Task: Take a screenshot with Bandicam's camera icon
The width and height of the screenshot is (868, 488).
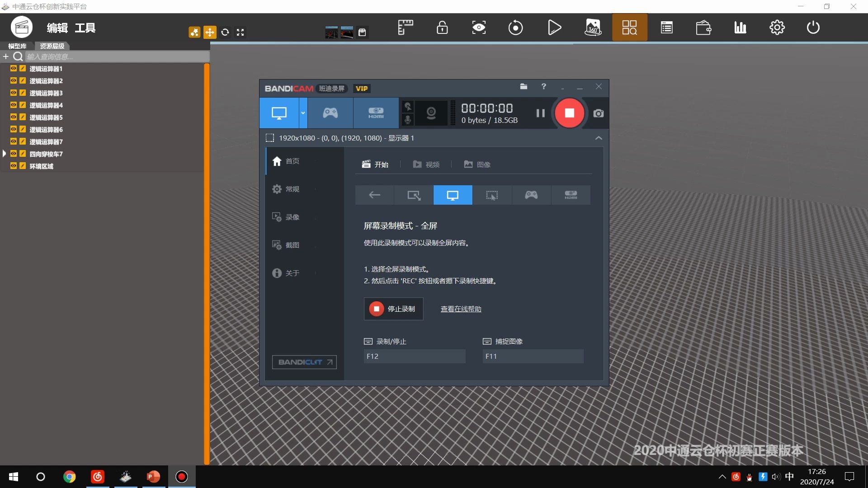Action: point(598,113)
